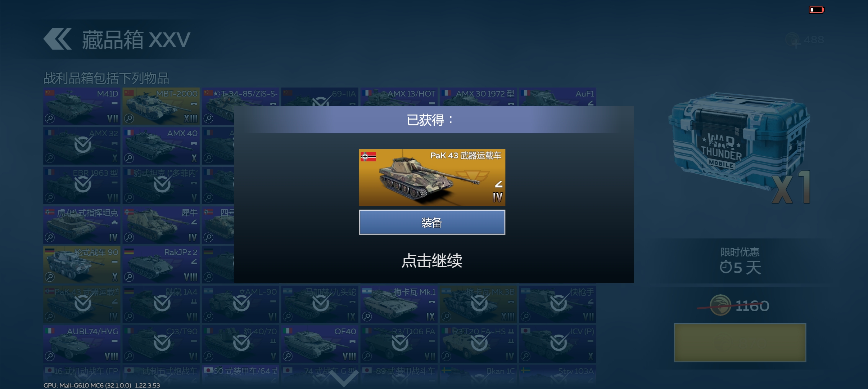868x389 pixels.
Task: Preview OF40 using its magnifier icon
Action: [x=288, y=356]
